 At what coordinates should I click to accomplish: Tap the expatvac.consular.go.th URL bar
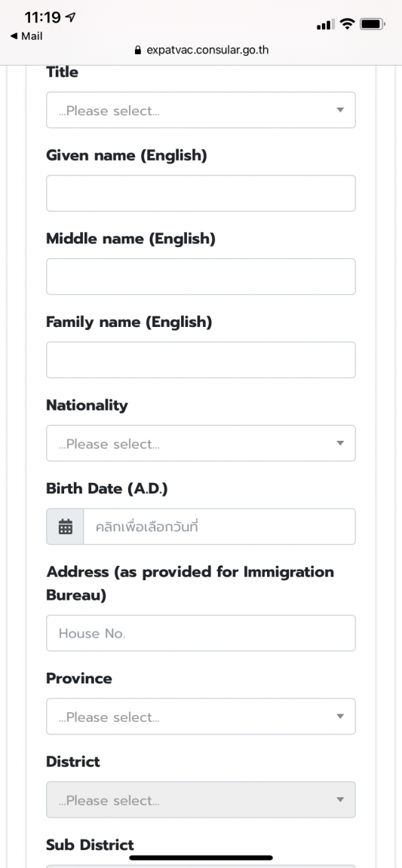tap(201, 50)
